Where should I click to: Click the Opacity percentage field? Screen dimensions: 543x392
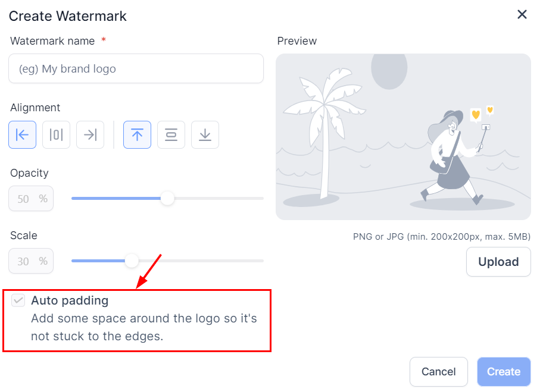point(30,199)
